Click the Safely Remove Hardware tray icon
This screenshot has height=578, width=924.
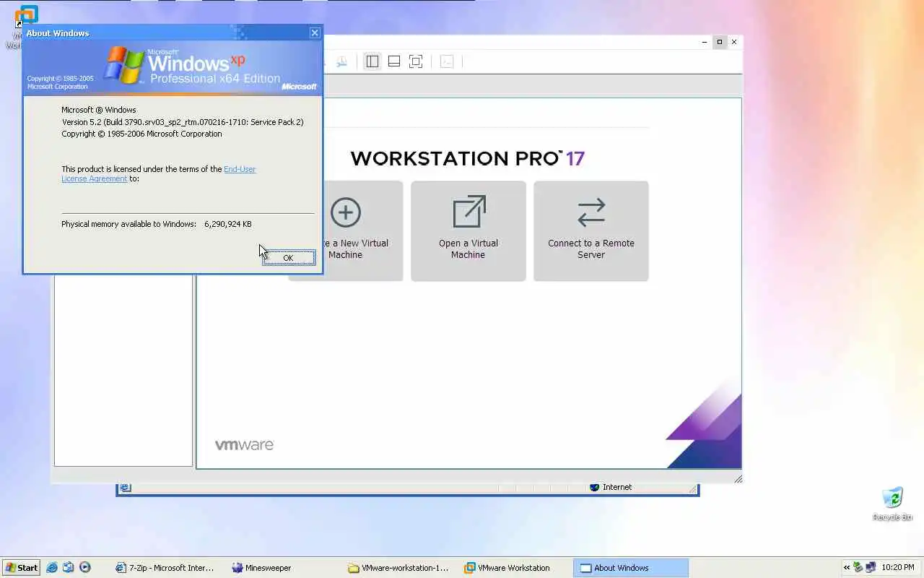(x=858, y=568)
